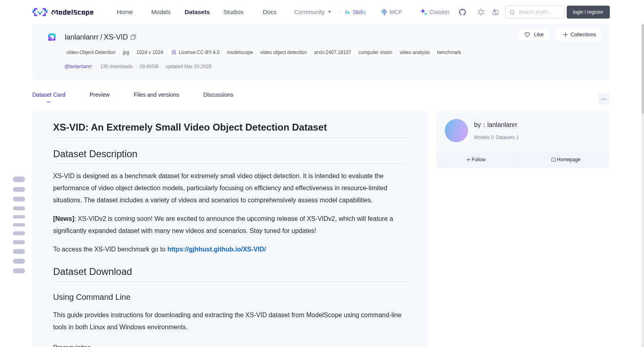Click the video analysis tag
This screenshot has width=644, height=347.
click(x=415, y=52)
